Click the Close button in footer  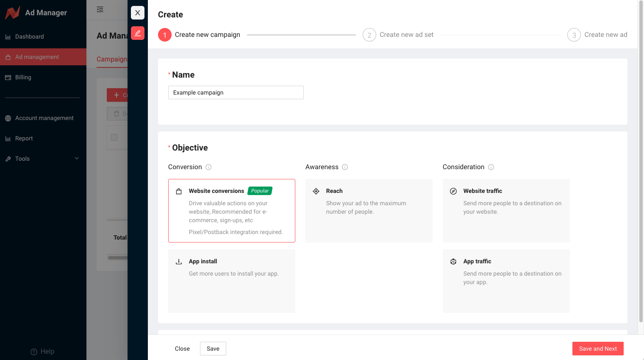point(182,349)
